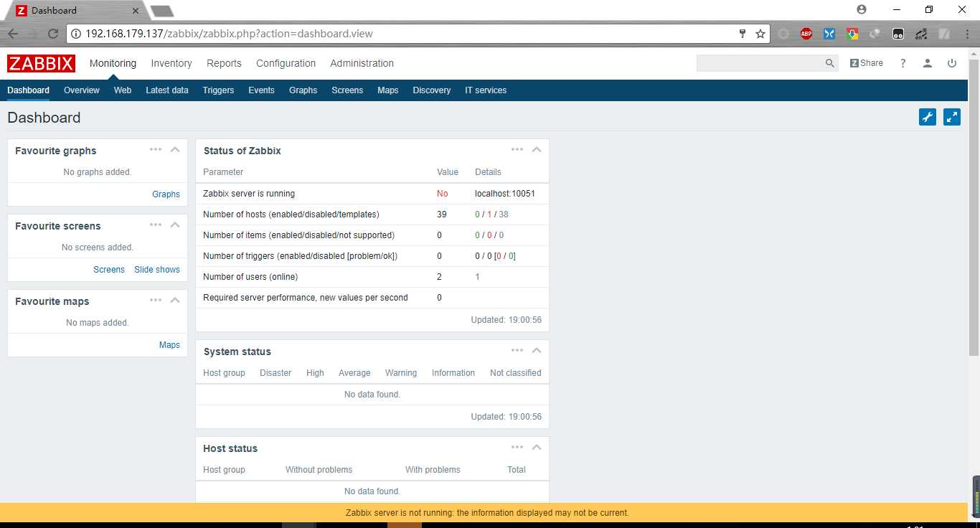Follow the Screens link in Favourite screens

[x=109, y=270]
